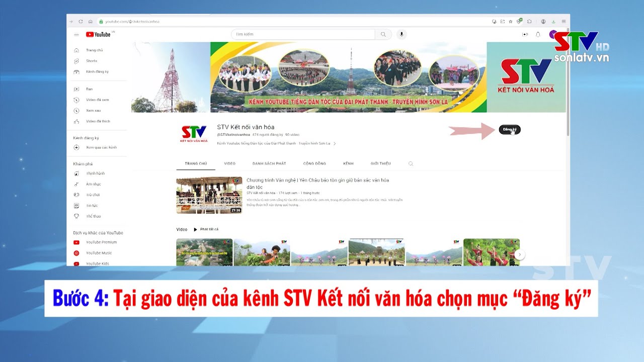The width and height of the screenshot is (644, 362).
Task: Select the GIỚI THIỆU tab
Action: tap(380, 164)
